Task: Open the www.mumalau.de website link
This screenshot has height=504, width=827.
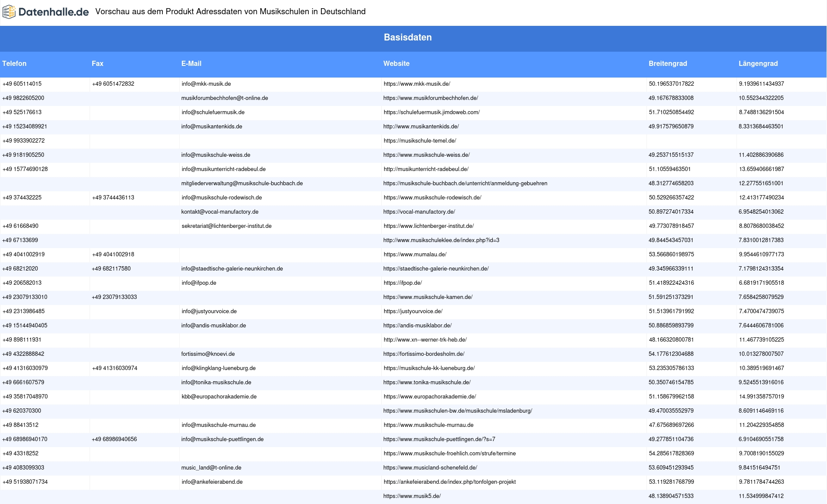Action: 415,255
